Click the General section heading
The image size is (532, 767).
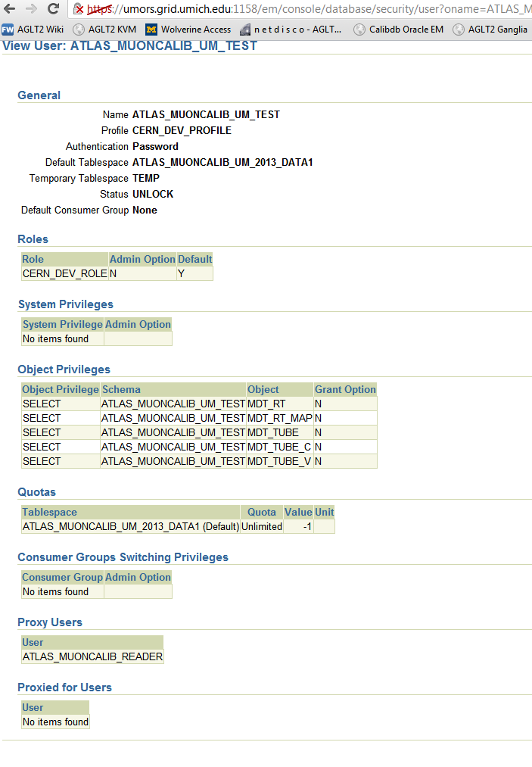[39, 95]
